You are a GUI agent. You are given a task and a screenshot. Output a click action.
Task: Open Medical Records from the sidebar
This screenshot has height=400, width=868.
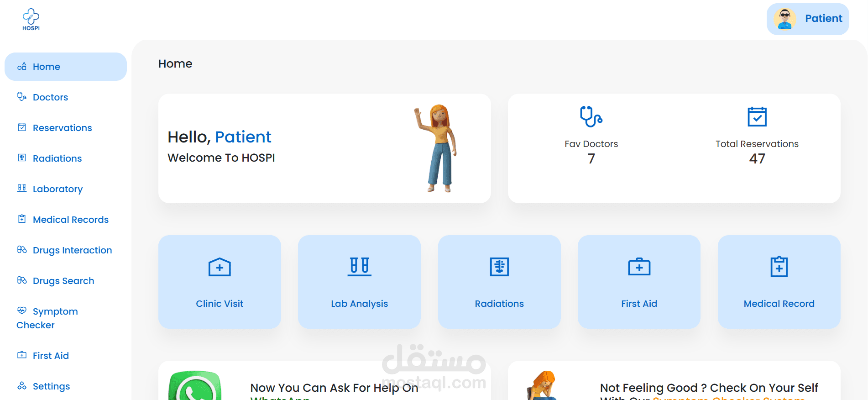click(x=66, y=220)
